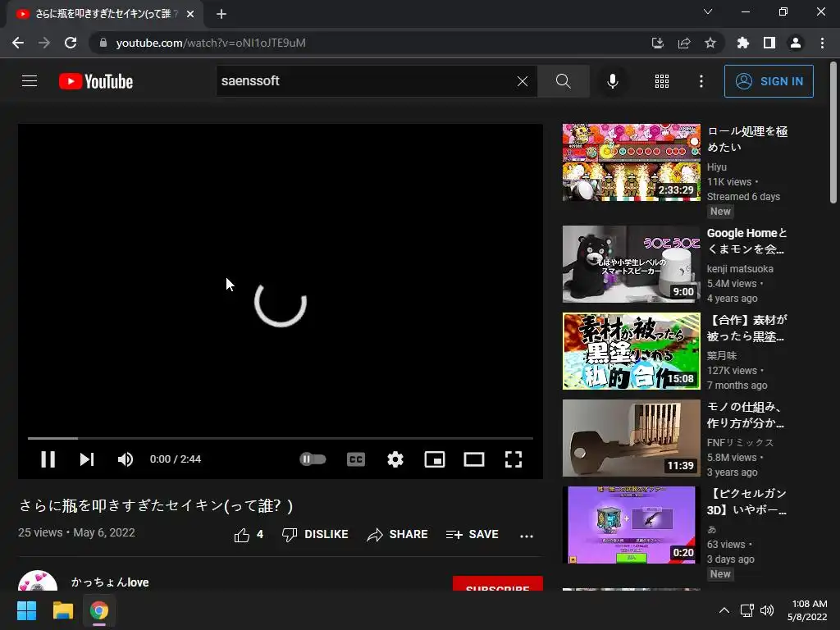Clear the search text with the X
The image size is (840, 630).
[x=523, y=81]
